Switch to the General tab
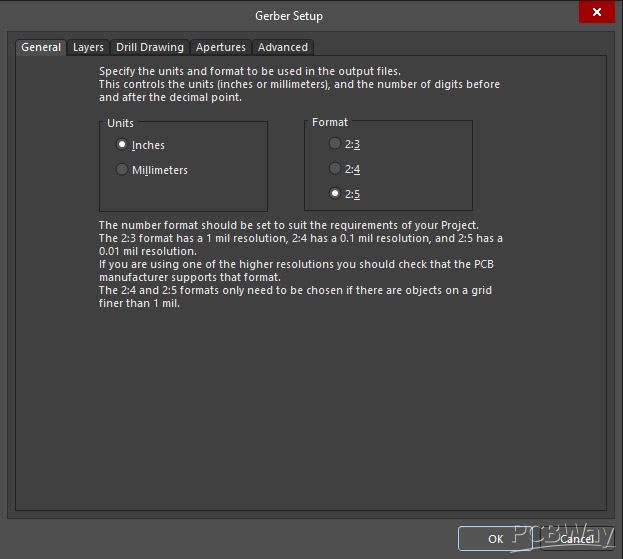The width and height of the screenshot is (623, 559). [x=41, y=47]
